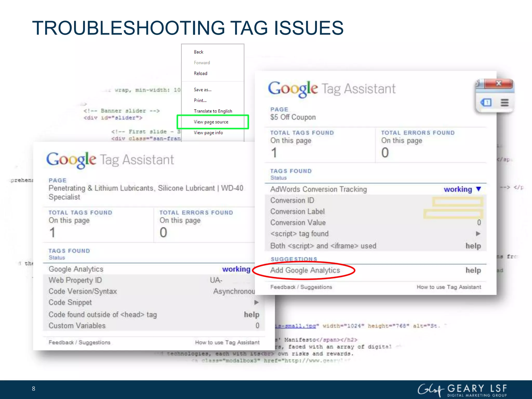Screen dimensions: 532x399
Task: Open help for Both script and iframe used
Action: click(473, 246)
